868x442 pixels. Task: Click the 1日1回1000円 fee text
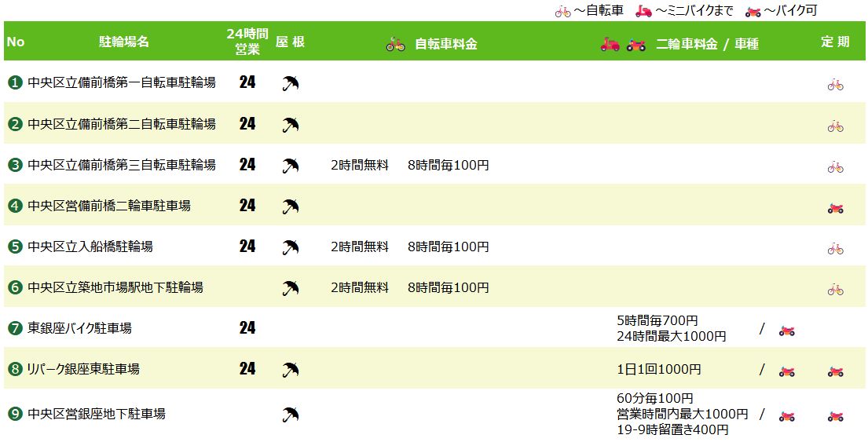[658, 370]
